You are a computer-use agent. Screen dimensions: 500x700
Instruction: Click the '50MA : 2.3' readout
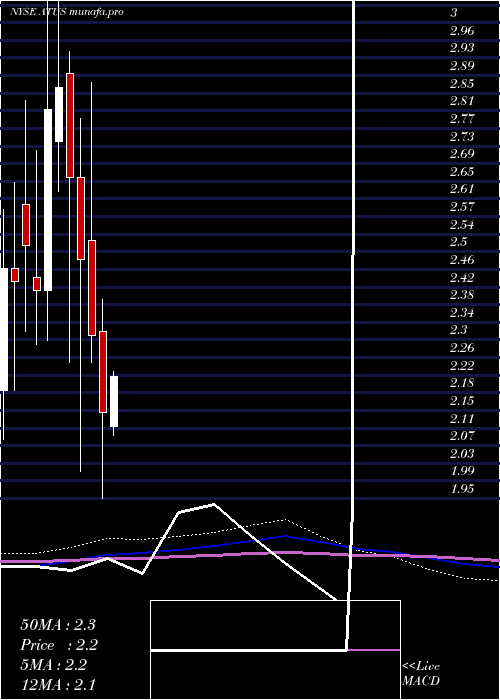(58, 625)
